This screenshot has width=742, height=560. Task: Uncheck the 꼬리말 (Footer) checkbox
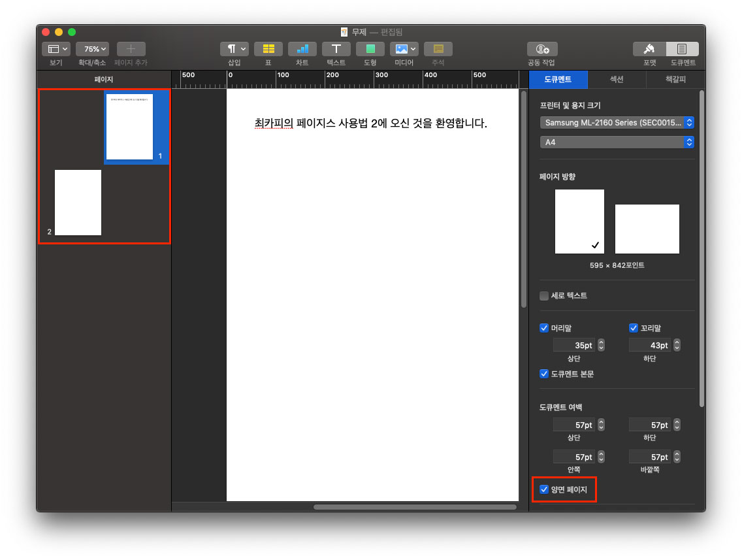(x=634, y=328)
